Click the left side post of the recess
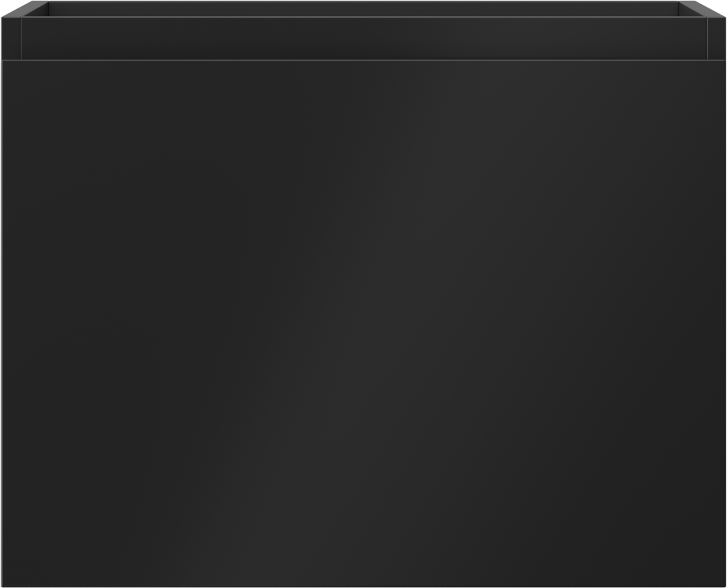Viewport: 727px width, 588px height. (x=11, y=39)
